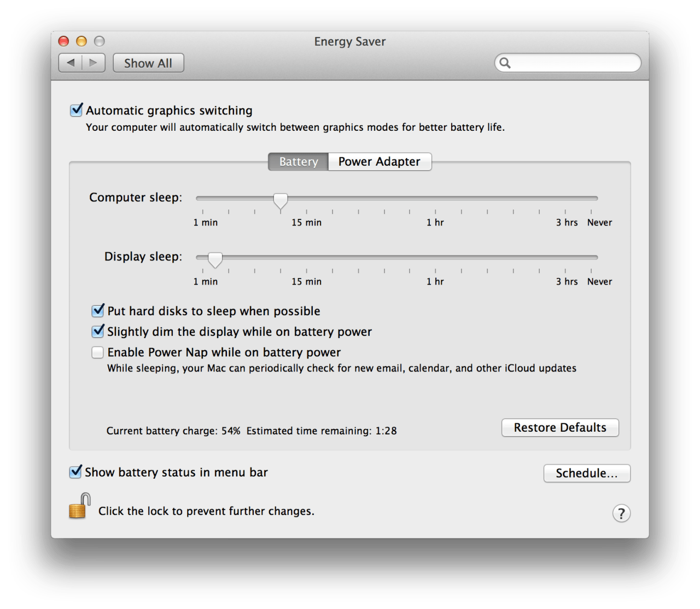Viewport: 700px width, 609px height.
Task: Enable Power Nap while on battery power
Action: point(98,352)
